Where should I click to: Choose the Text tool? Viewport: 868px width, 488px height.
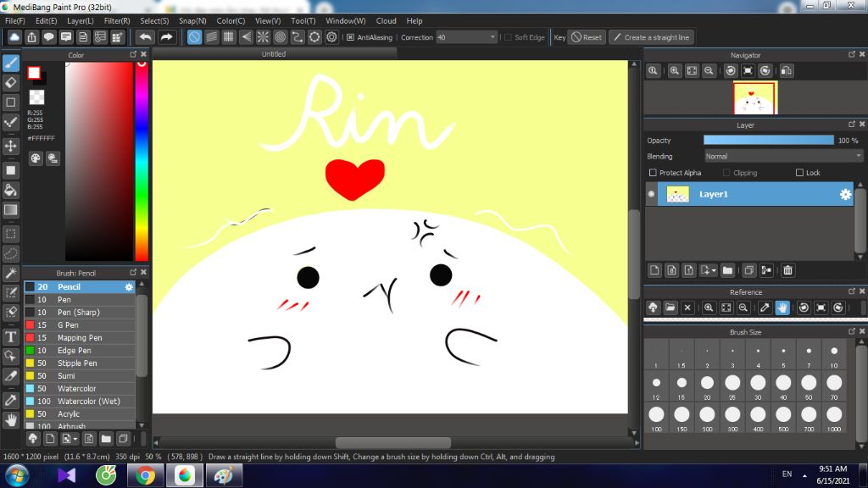pos(11,335)
